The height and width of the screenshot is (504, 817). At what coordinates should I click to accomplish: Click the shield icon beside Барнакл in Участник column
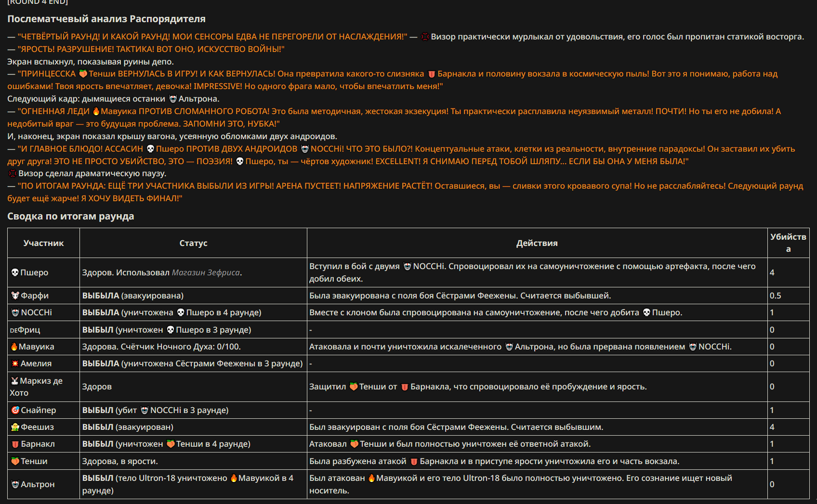click(x=15, y=444)
